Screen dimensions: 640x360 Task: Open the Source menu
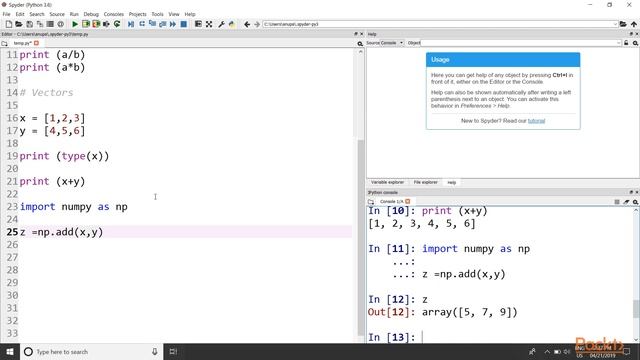point(57,14)
